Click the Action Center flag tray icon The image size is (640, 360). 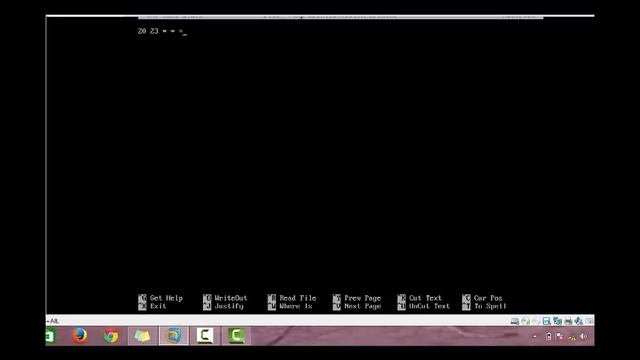click(560, 336)
